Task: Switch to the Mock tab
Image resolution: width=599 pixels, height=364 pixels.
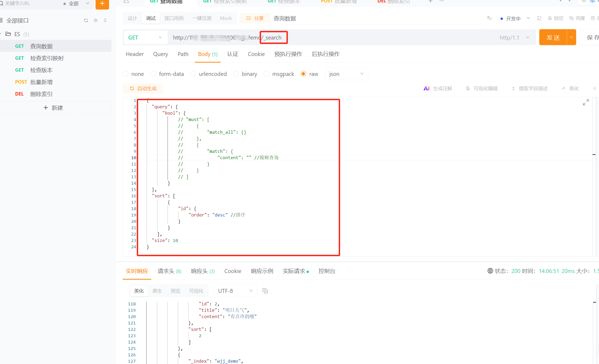Action: click(226, 18)
